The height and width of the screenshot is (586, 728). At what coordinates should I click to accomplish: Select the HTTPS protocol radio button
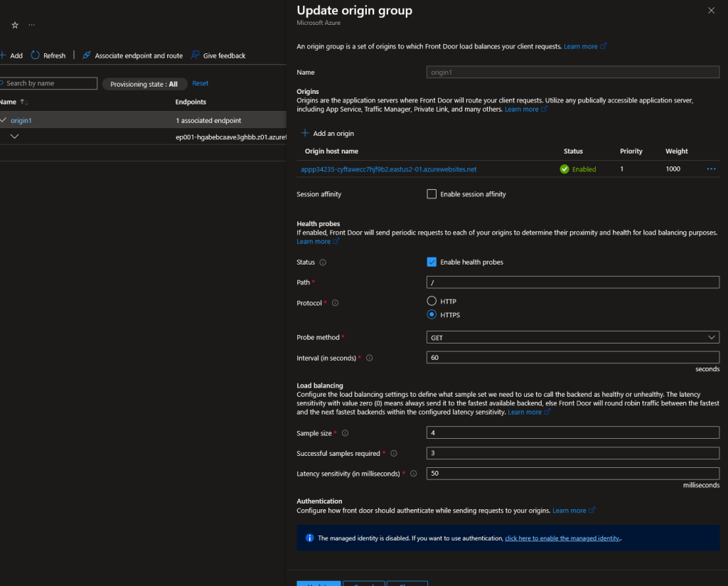coord(432,315)
